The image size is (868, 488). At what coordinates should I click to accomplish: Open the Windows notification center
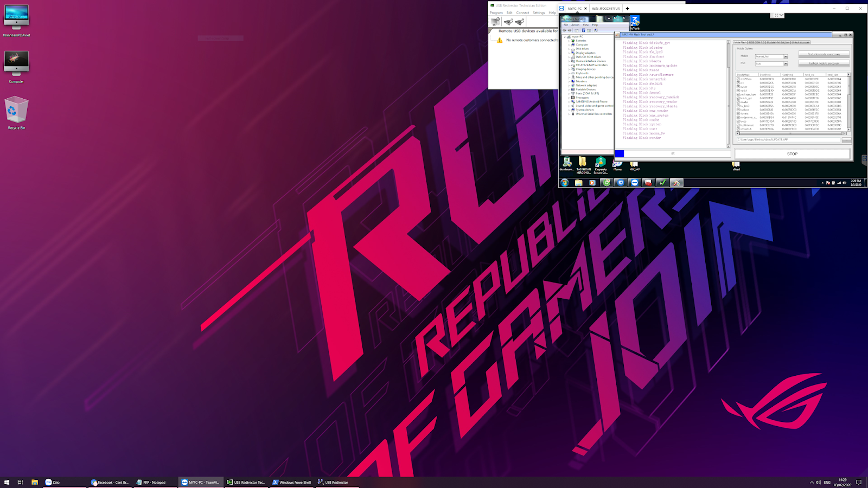(x=859, y=482)
